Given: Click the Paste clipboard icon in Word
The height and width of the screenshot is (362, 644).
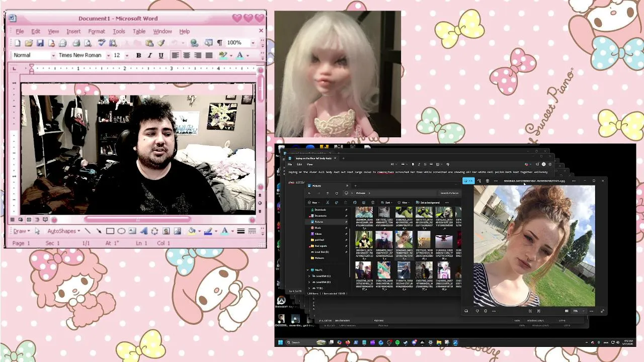Looking at the screenshot, I should click(x=149, y=43).
